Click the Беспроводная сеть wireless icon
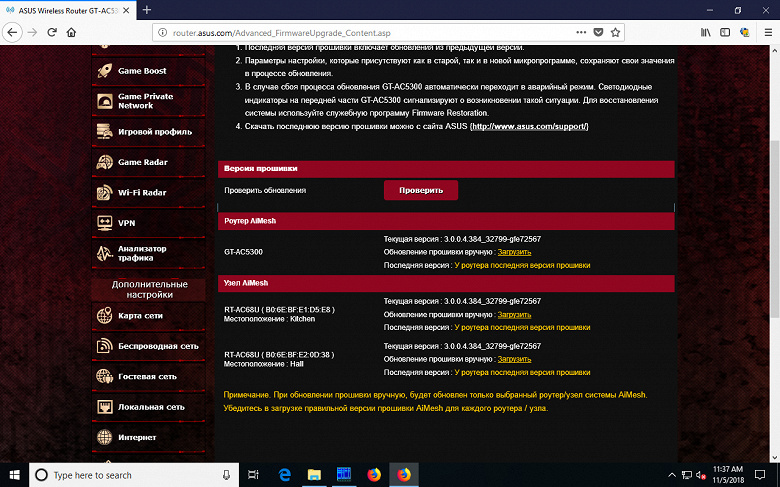 [x=104, y=346]
